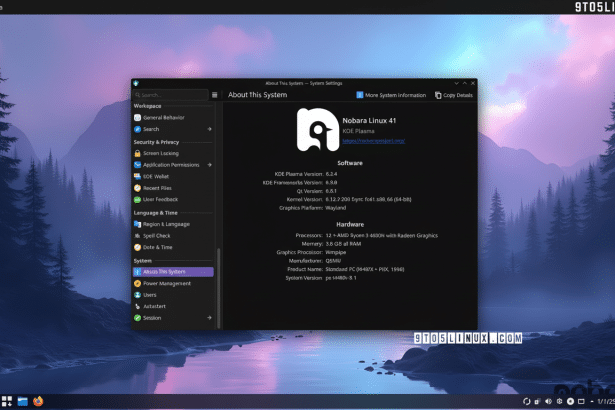Click the Software section heading
Screen dimensions: 615x410
(350, 163)
